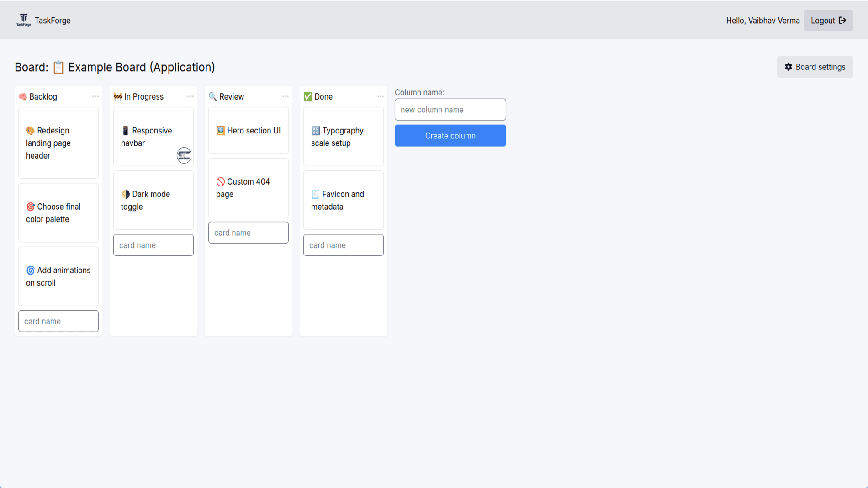
Task: Open the Favicon and metadata card
Action: coord(344,200)
